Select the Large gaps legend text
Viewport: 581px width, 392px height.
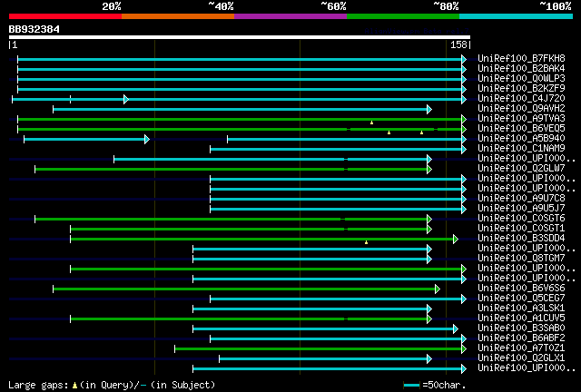[40, 386]
